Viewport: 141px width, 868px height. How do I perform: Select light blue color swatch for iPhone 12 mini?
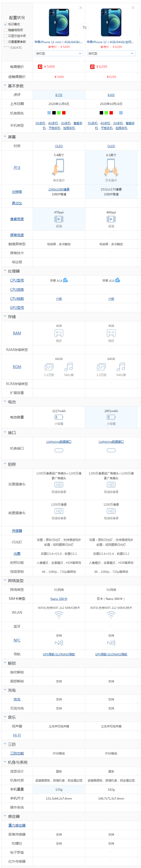[x=49, y=113]
